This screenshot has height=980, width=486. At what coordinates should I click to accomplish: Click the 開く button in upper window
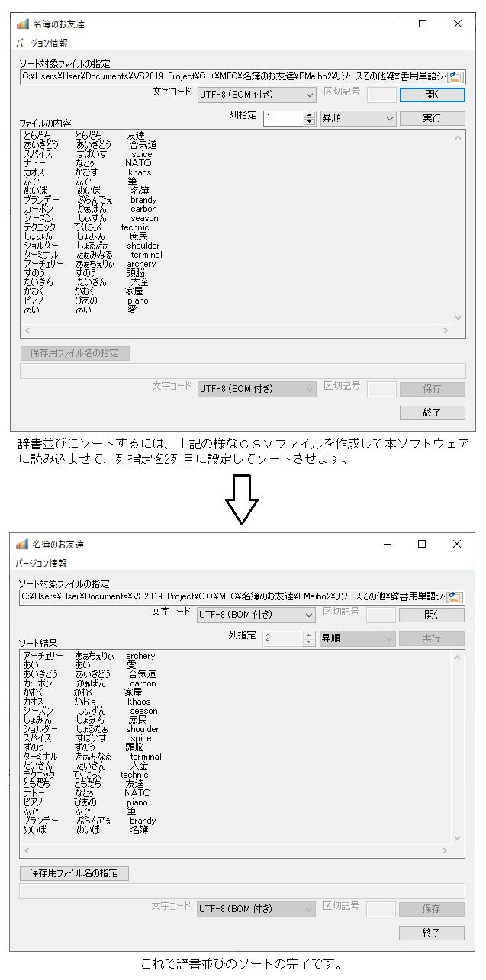tap(432, 95)
